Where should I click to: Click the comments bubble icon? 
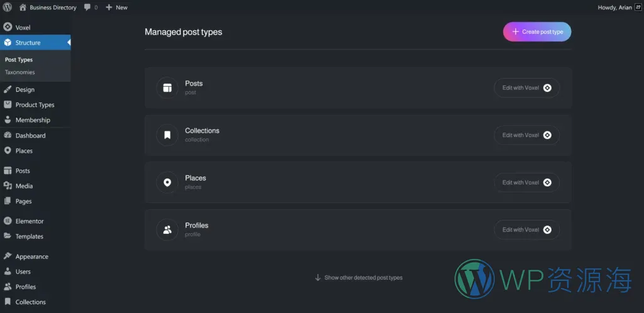click(x=87, y=8)
